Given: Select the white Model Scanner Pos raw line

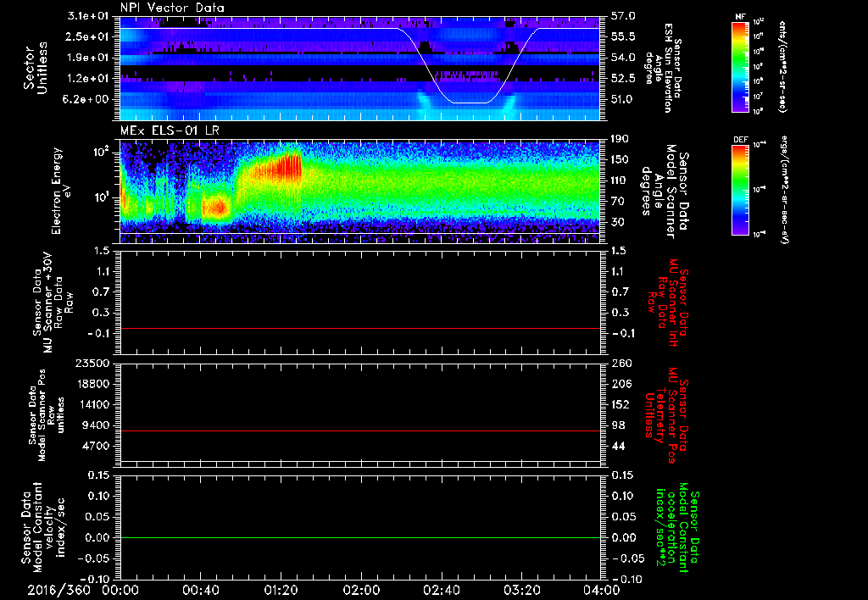Looking at the screenshot, I should point(359,461).
